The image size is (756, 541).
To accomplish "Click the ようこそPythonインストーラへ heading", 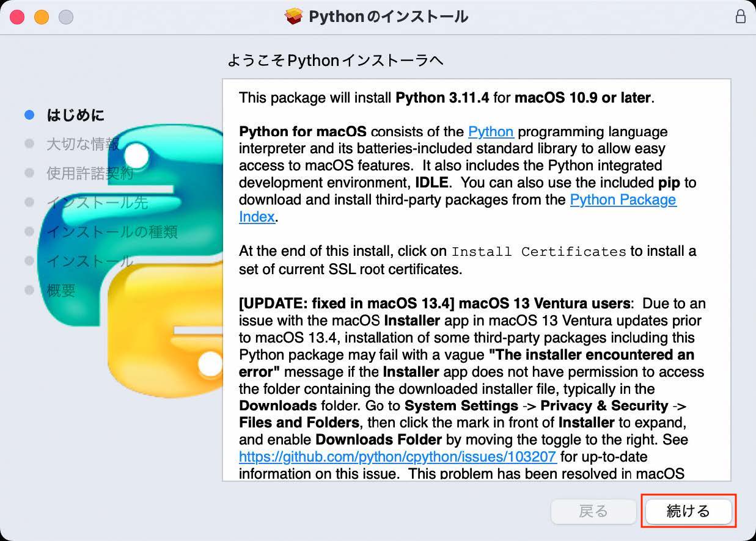I will coord(335,60).
